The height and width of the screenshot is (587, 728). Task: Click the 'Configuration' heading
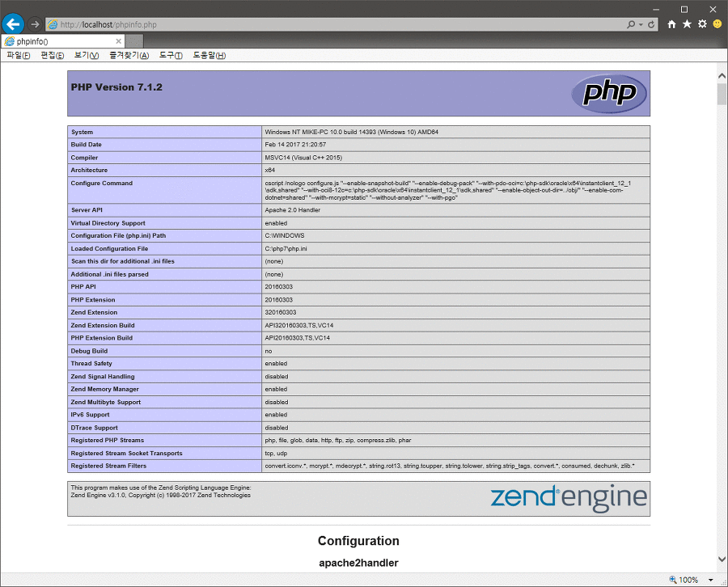point(358,541)
